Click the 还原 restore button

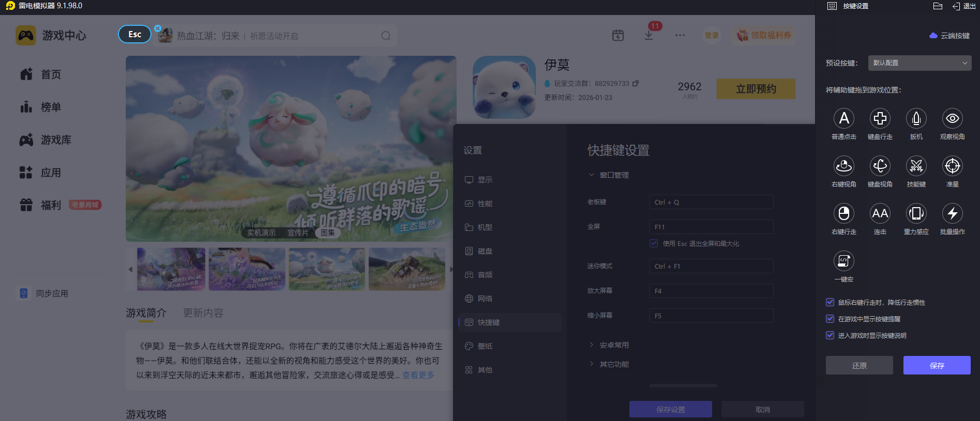coord(860,365)
